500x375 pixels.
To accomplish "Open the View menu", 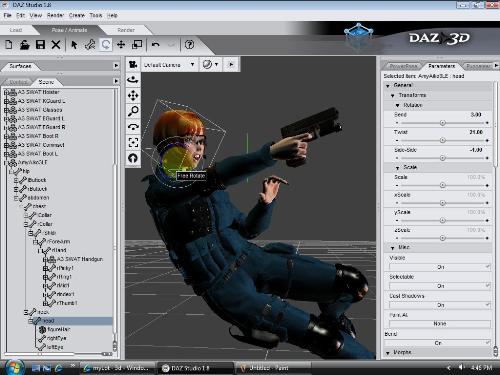I will click(x=36, y=15).
